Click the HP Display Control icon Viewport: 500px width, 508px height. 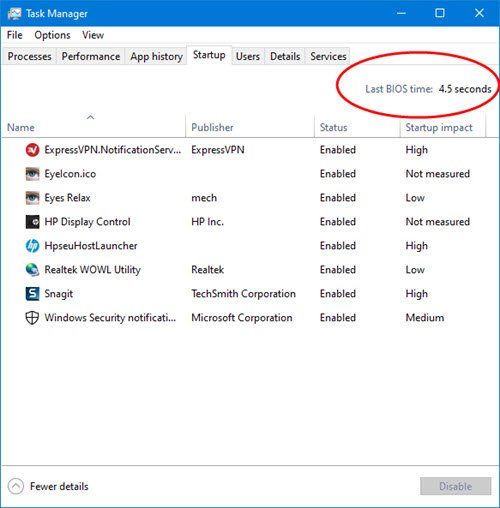pos(32,222)
